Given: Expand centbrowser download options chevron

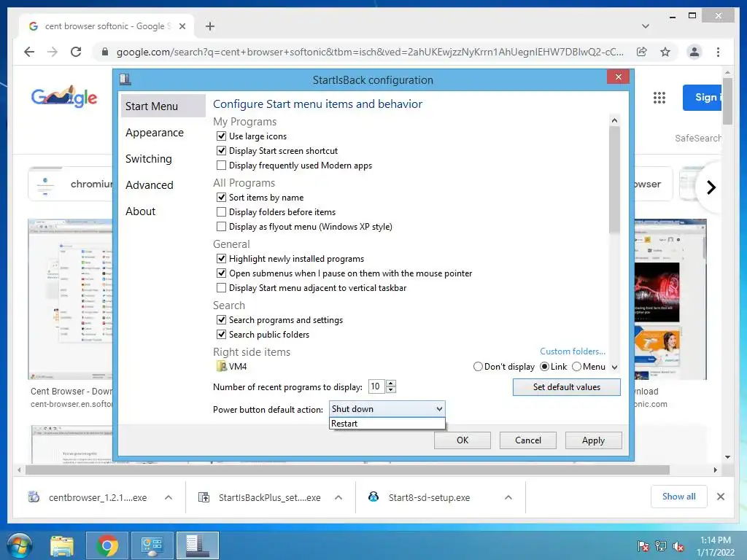Looking at the screenshot, I should [169, 497].
